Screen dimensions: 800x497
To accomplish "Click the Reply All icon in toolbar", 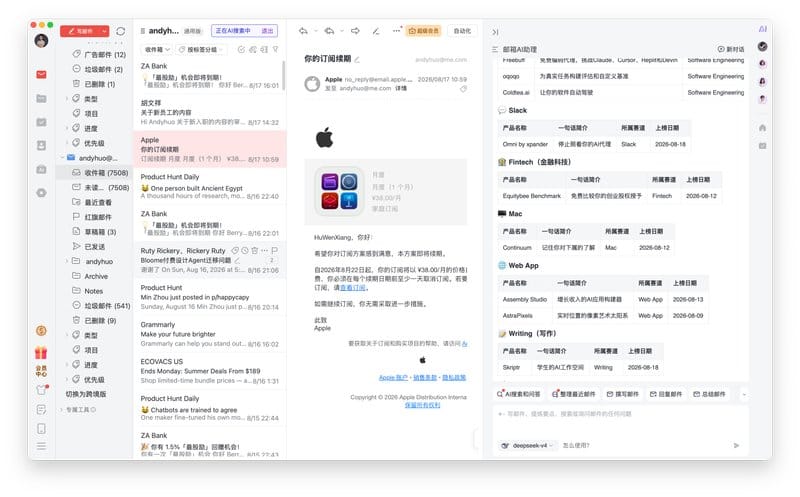I will pos(330,31).
